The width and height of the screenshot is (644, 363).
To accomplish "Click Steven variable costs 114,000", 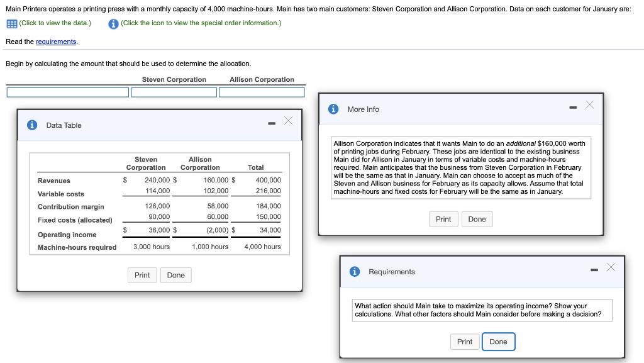I will click(x=157, y=191).
